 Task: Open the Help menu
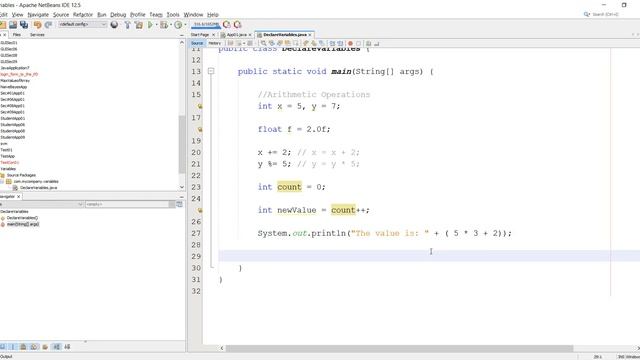point(213,15)
